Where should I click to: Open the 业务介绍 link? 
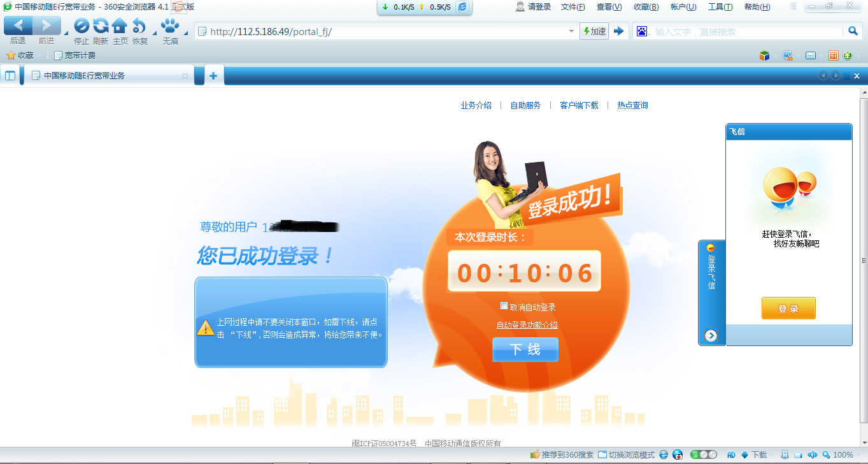pos(476,105)
